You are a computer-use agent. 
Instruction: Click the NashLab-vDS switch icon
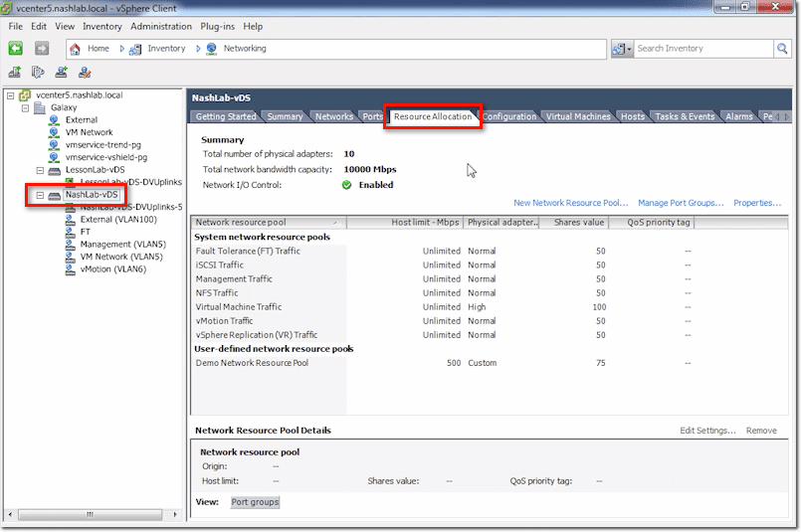tap(54, 195)
